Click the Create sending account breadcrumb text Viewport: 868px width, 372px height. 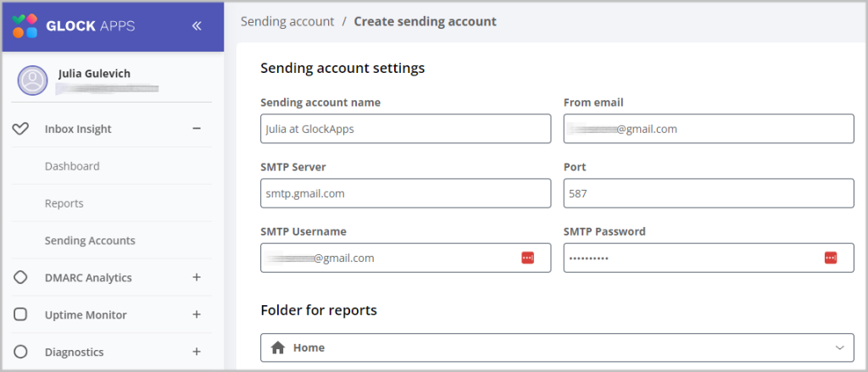click(426, 21)
